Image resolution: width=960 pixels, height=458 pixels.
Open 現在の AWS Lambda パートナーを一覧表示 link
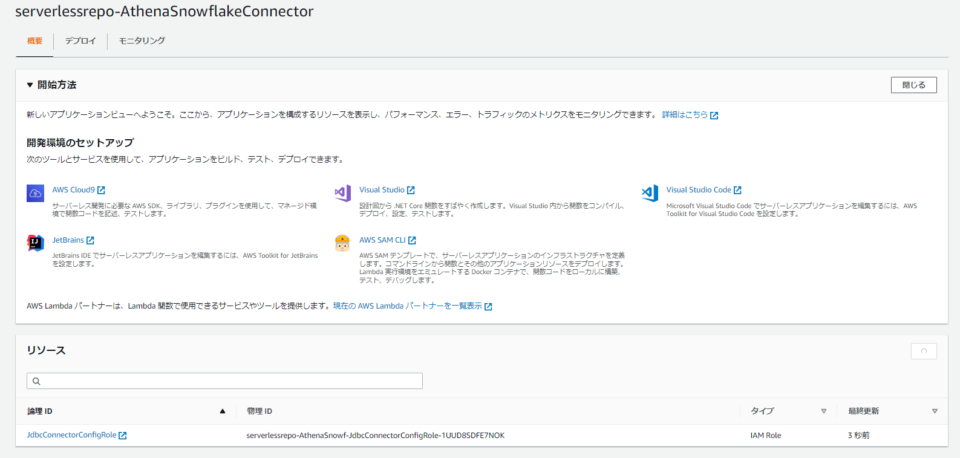(x=407, y=306)
